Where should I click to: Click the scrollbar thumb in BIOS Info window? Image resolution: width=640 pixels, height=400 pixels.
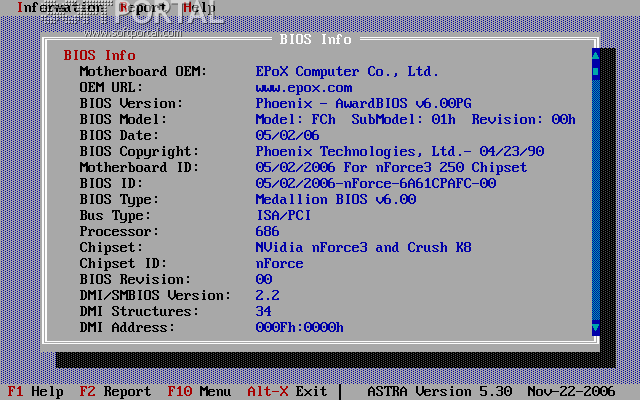coord(596,71)
